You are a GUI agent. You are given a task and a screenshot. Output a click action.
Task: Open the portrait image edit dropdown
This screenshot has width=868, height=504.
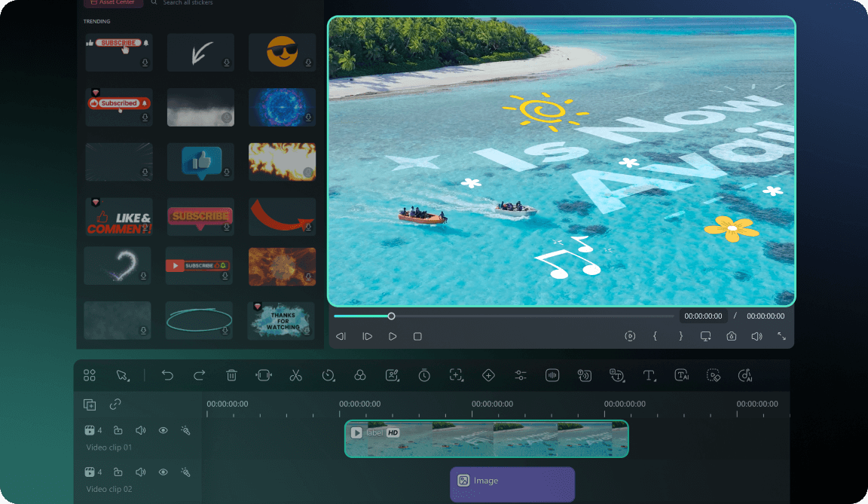click(x=393, y=376)
